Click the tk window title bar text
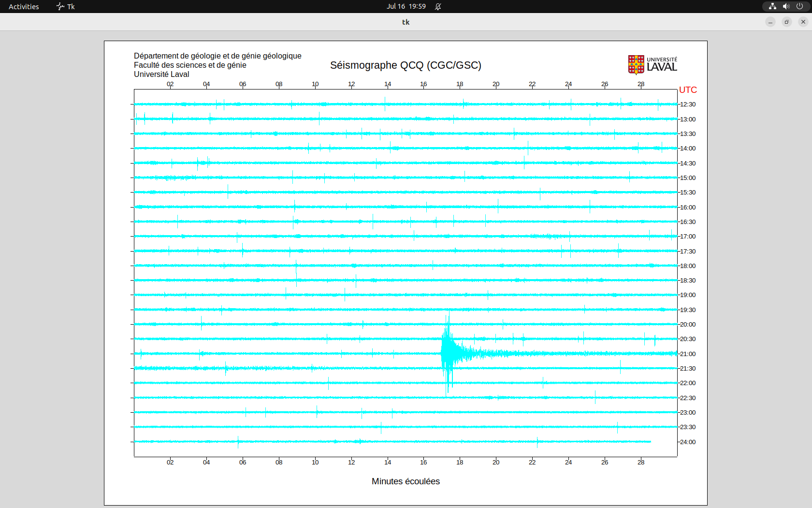The height and width of the screenshot is (508, 812). pyautogui.click(x=406, y=22)
